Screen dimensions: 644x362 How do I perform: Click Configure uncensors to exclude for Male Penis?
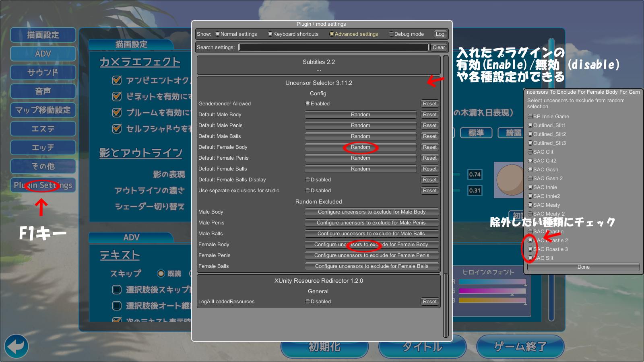(372, 223)
